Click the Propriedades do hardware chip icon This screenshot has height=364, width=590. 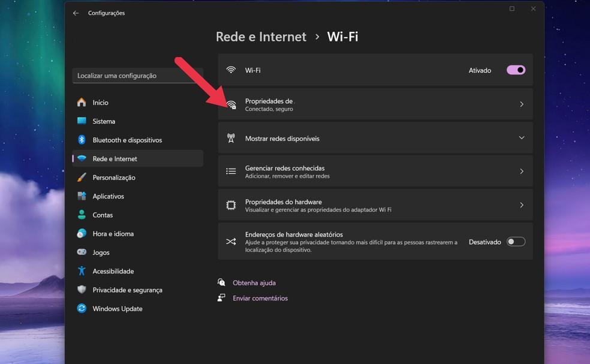pos(231,205)
